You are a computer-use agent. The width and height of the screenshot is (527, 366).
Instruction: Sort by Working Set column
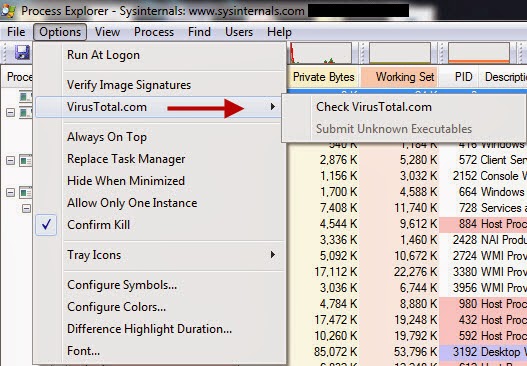[399, 77]
